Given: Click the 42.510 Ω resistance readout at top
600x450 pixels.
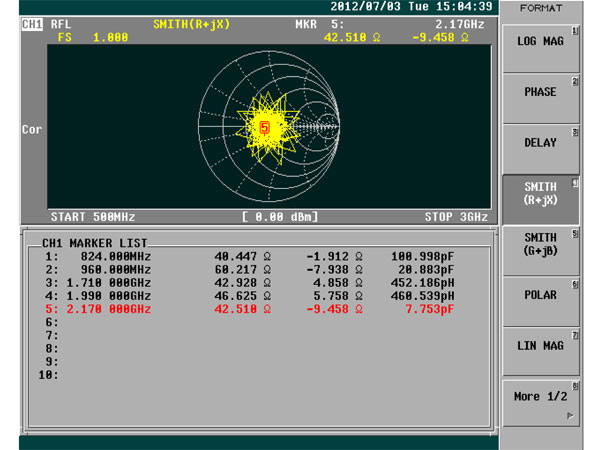Looking at the screenshot, I should [352, 38].
